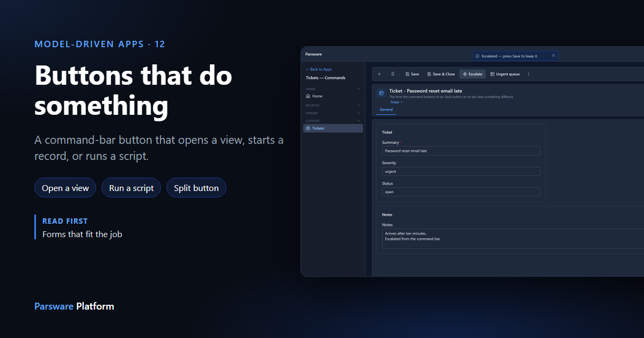Click the info icon in the Escalated notification
This screenshot has height=338, width=644.
point(478,56)
